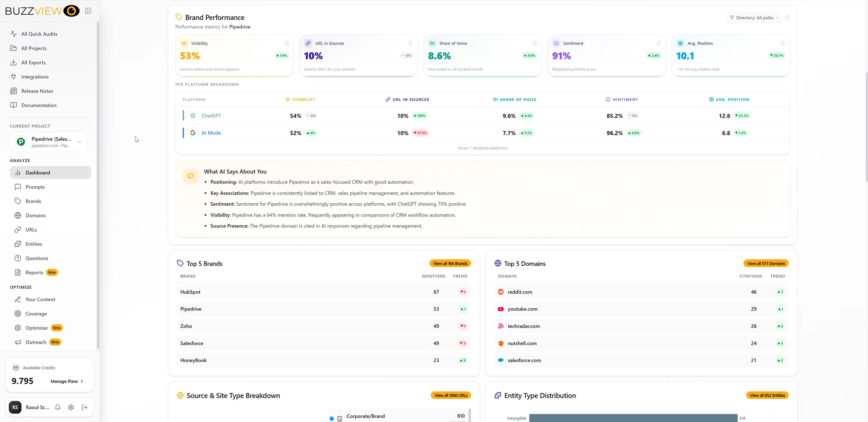Click the AI Mode platform link

[211, 133]
